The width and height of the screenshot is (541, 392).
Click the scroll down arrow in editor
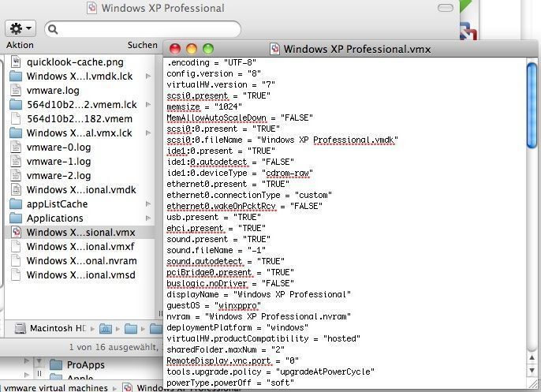coord(532,371)
